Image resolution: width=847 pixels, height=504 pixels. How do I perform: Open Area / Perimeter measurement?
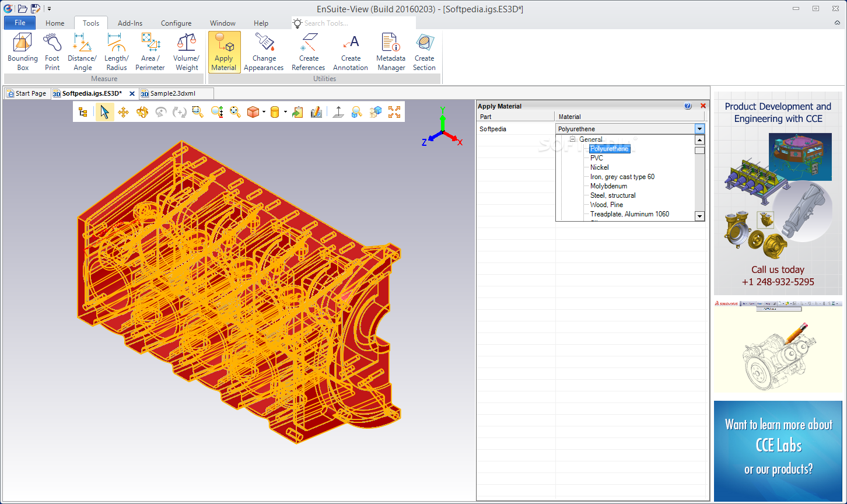point(150,52)
